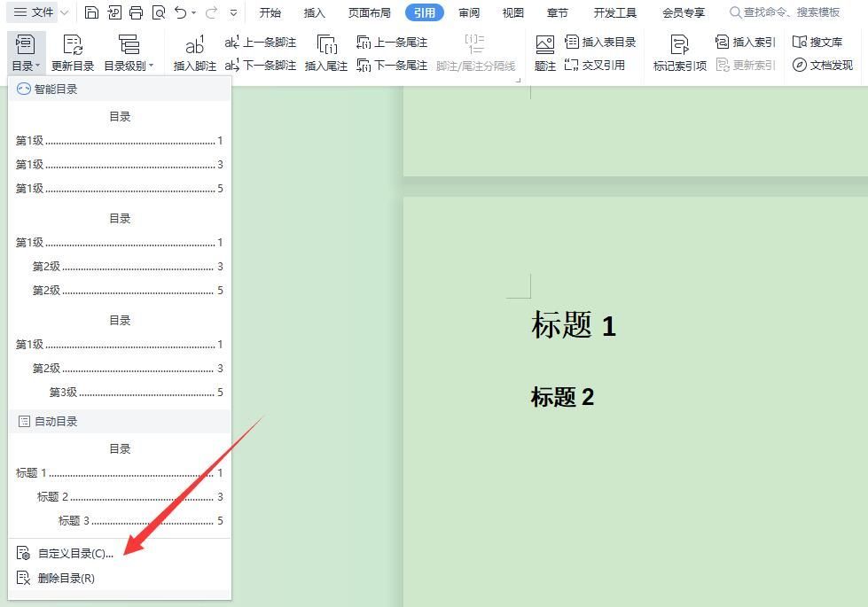Select the 引用 tab
The image size is (868, 607).
click(x=425, y=12)
